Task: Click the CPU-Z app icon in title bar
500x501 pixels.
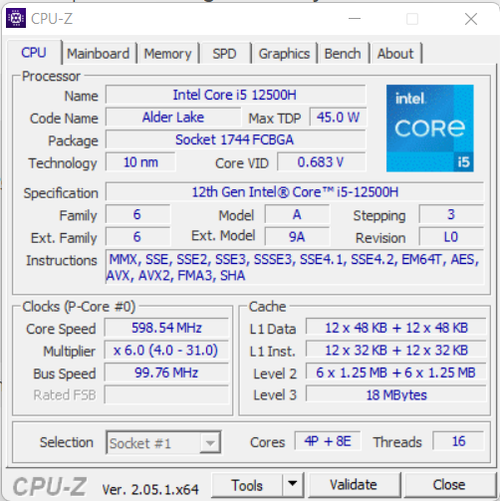Action: point(16,19)
